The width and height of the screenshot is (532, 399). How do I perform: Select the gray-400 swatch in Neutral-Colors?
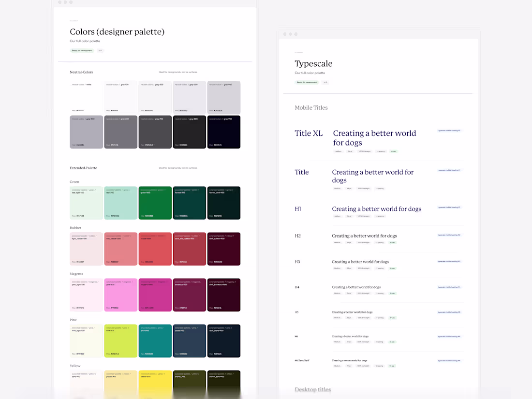pyautogui.click(x=223, y=97)
